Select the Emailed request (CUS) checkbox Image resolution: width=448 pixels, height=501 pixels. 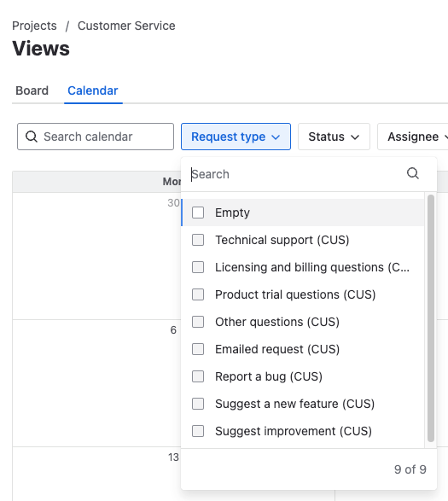pyautogui.click(x=198, y=349)
